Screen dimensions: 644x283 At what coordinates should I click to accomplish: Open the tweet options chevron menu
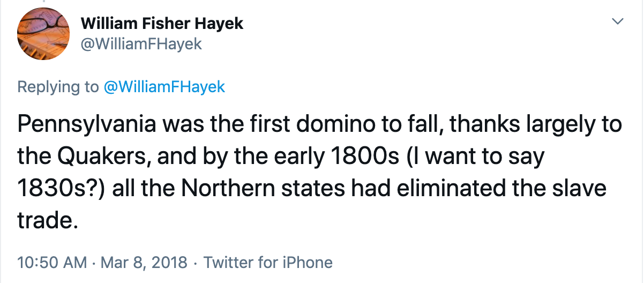618,22
